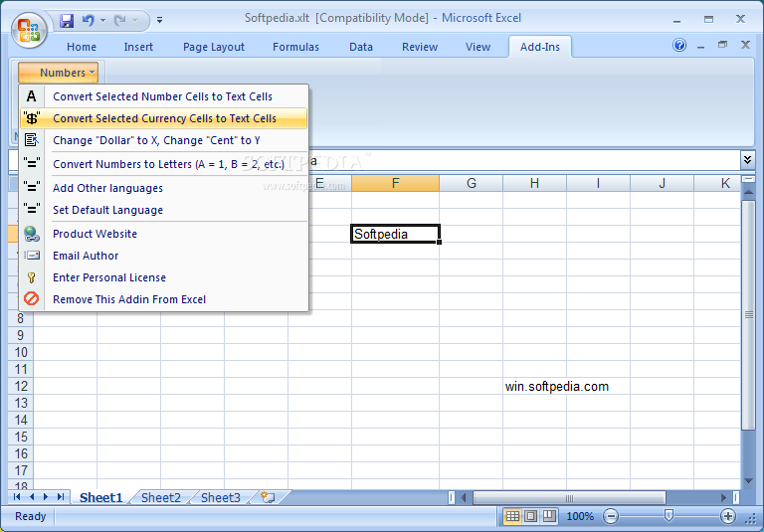Screen dimensions: 764x532
Task: Click the vertical scrollbar thumb
Action: [x=748, y=315]
